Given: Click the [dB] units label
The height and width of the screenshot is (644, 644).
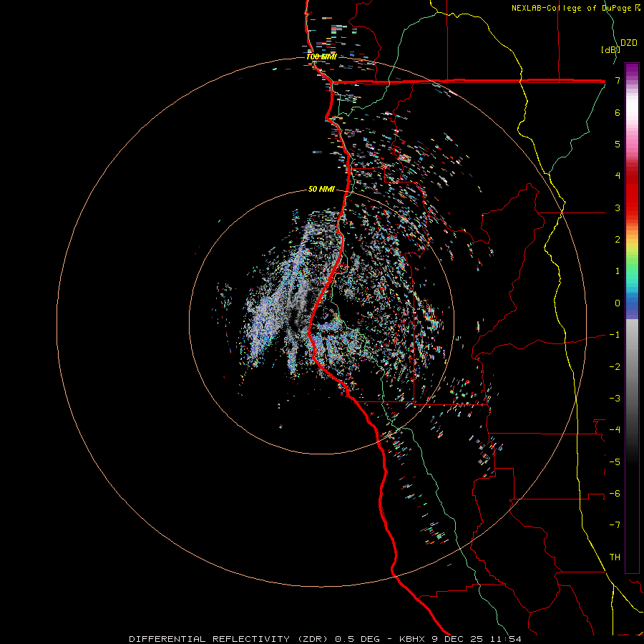Looking at the screenshot, I should coord(610,49).
